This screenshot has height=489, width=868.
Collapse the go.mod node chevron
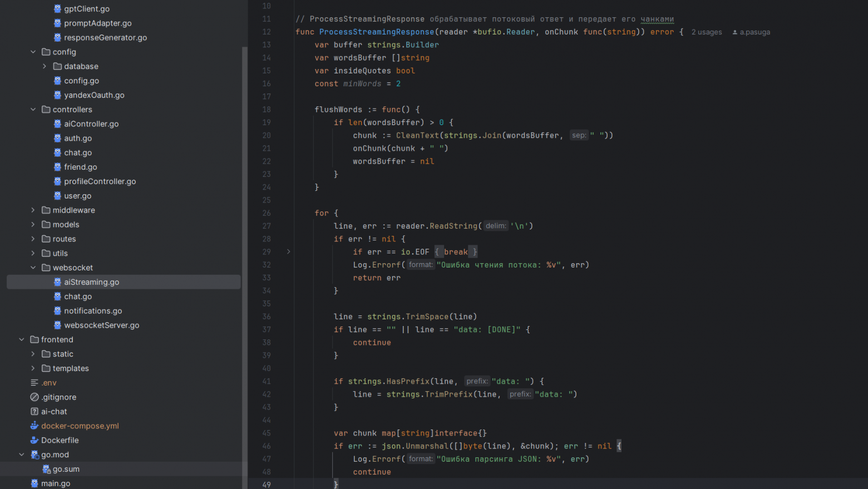[22, 455]
